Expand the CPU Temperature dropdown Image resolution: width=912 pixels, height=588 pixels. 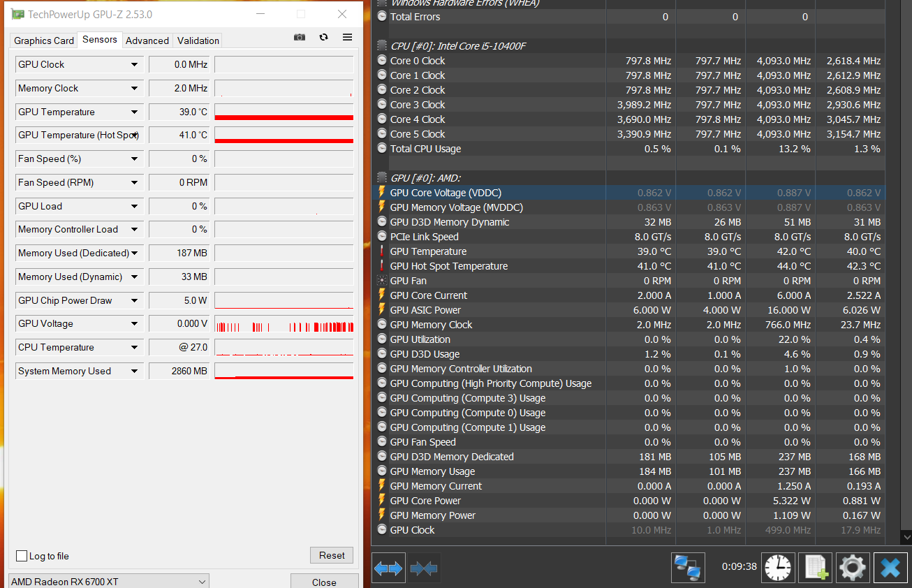[x=134, y=348]
